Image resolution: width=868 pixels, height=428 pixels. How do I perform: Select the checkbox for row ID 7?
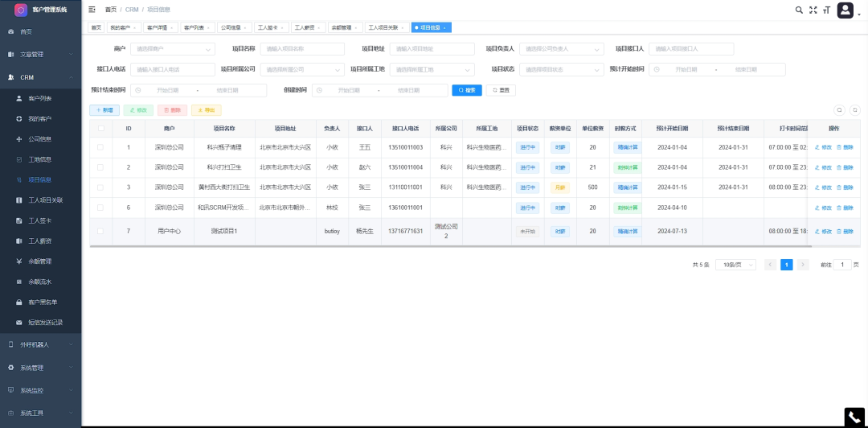pos(100,231)
